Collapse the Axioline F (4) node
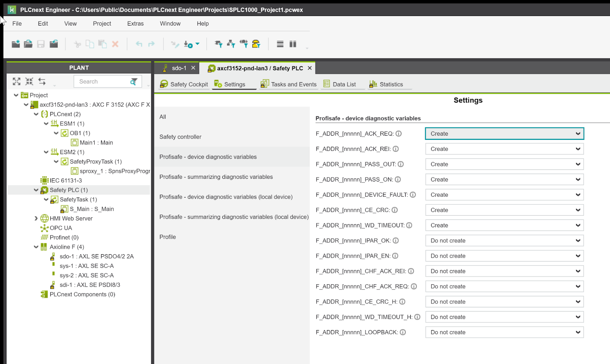 tap(36, 247)
